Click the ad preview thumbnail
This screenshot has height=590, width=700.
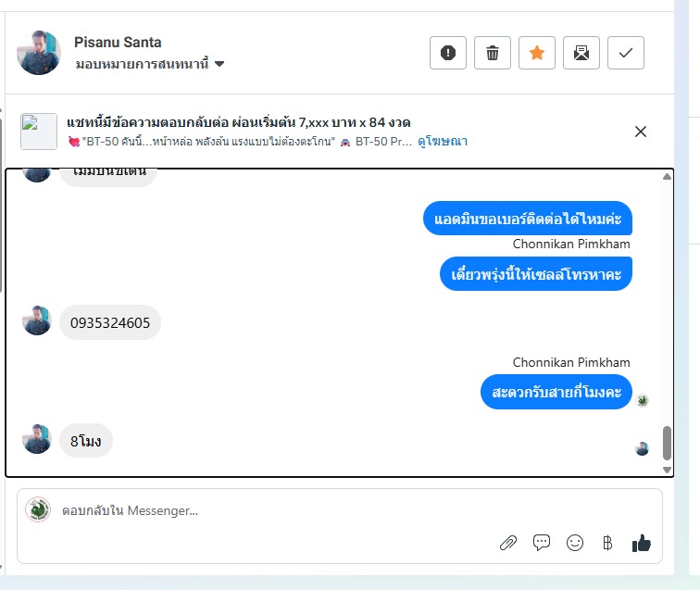[39, 132]
